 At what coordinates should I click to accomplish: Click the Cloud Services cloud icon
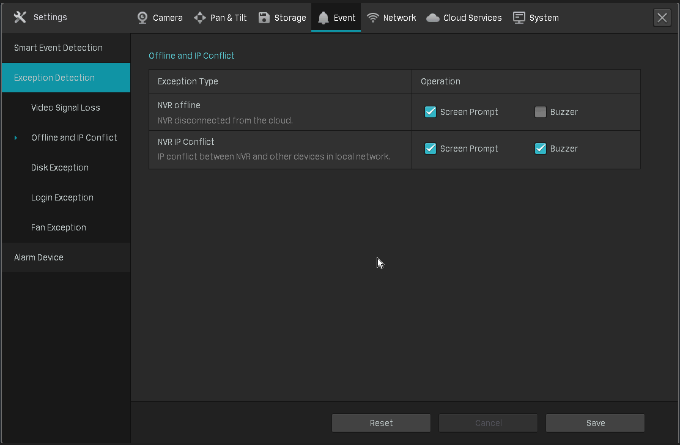[x=433, y=18]
